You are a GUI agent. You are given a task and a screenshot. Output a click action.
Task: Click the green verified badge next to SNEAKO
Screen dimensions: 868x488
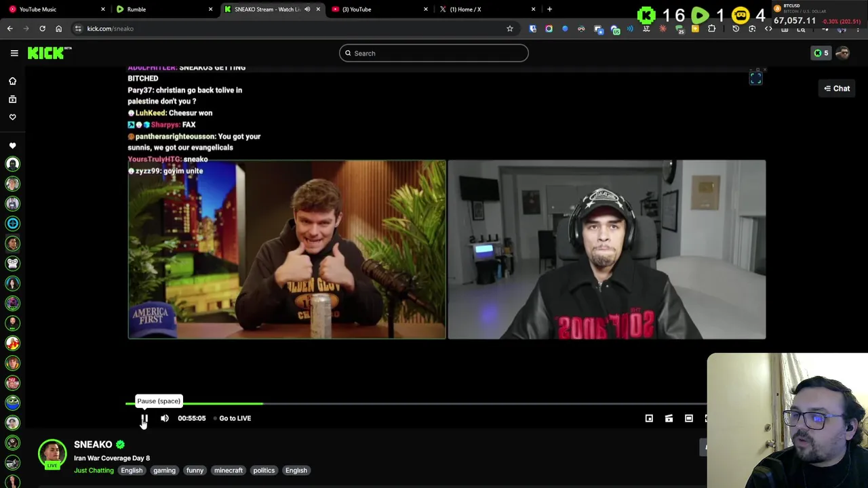[x=120, y=445]
